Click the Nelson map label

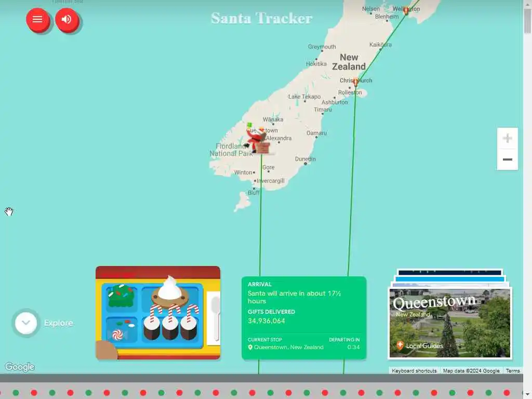(x=371, y=9)
